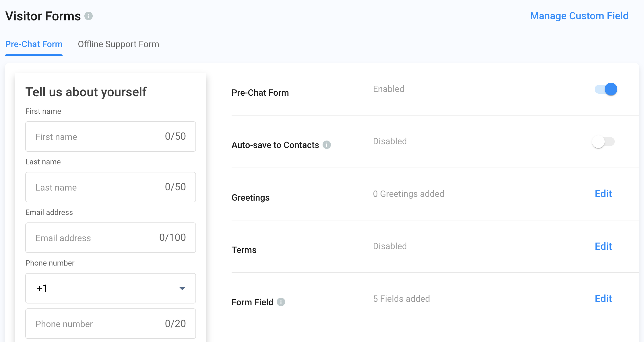Click the Tell us about yourself heading
Image resolution: width=644 pixels, height=342 pixels.
coord(86,92)
